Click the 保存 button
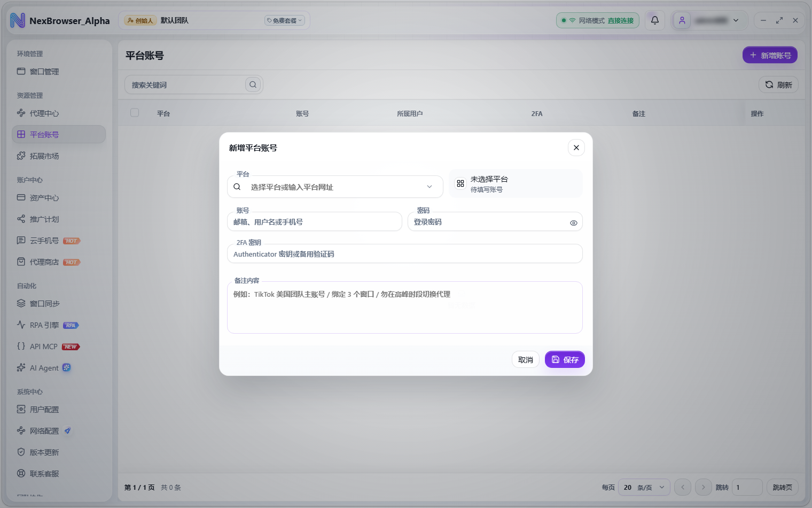 [x=565, y=359]
